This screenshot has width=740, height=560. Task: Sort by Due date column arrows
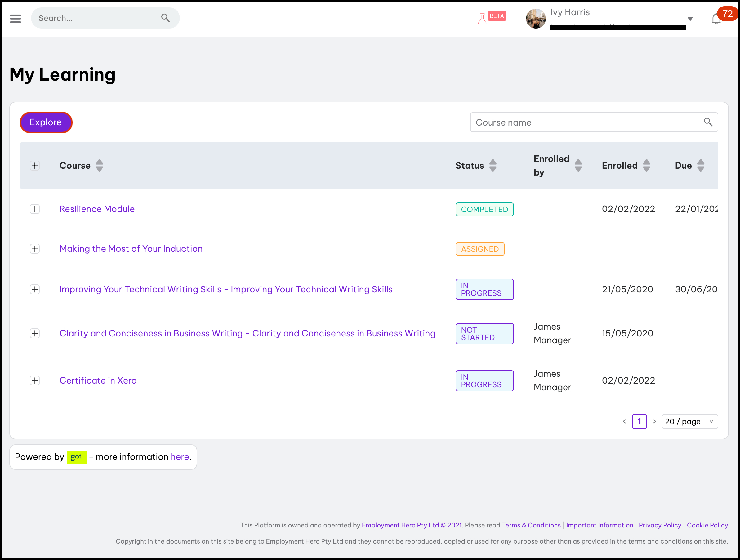[701, 166]
